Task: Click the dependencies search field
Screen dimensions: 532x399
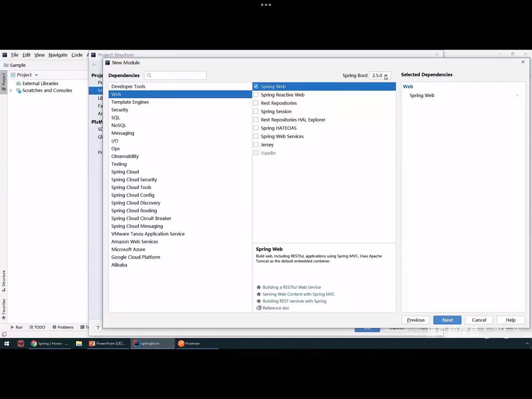Action: click(175, 75)
